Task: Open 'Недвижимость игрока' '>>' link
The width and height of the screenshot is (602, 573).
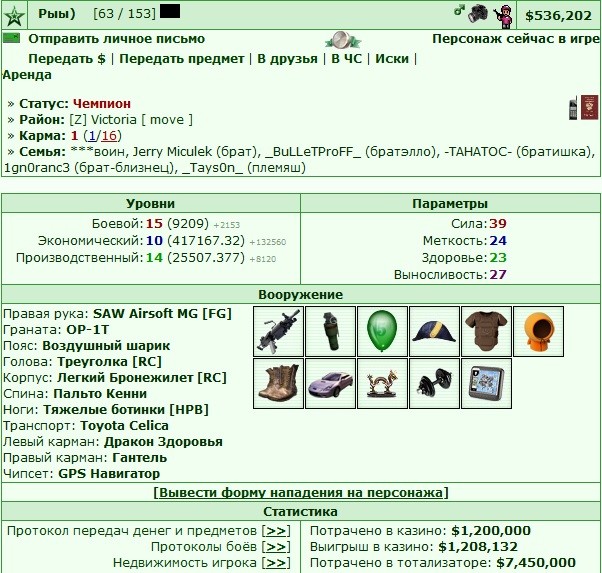Action: click(x=276, y=563)
